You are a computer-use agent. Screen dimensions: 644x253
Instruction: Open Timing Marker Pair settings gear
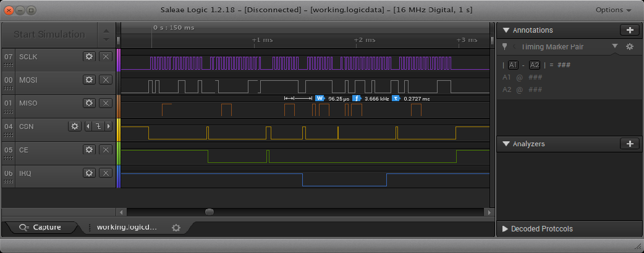click(630, 47)
